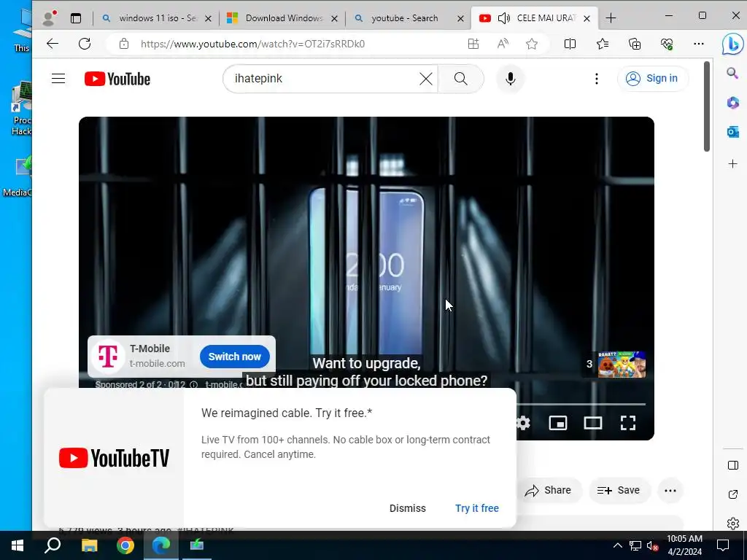The image size is (747, 560).
Task: Click the video progress bar
Action: tap(581, 404)
